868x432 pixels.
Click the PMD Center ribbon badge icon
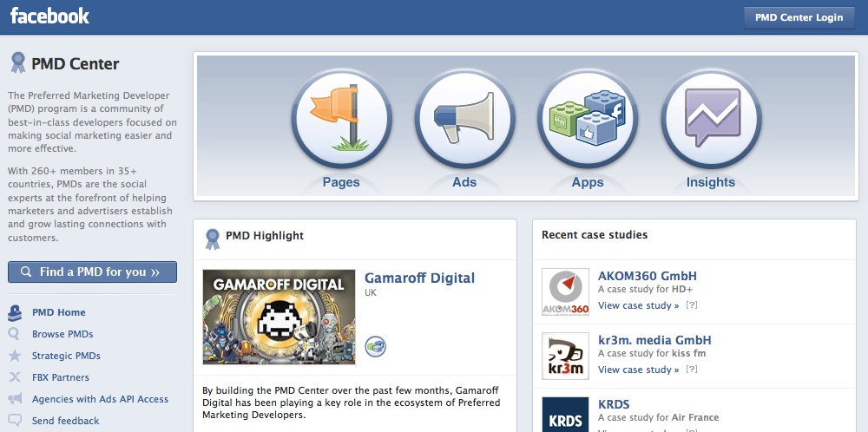click(17, 62)
